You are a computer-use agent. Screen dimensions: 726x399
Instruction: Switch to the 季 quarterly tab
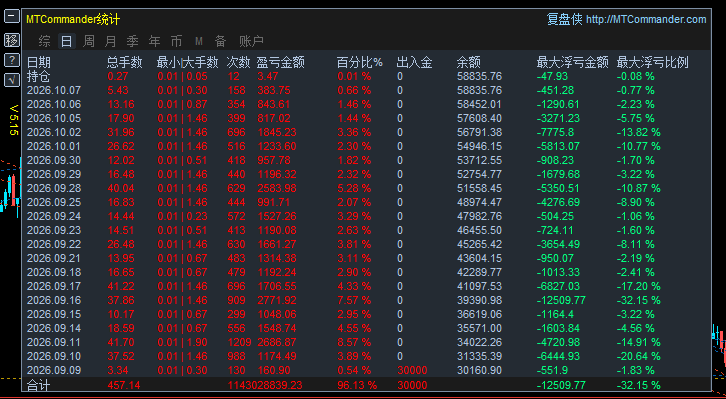click(132, 41)
